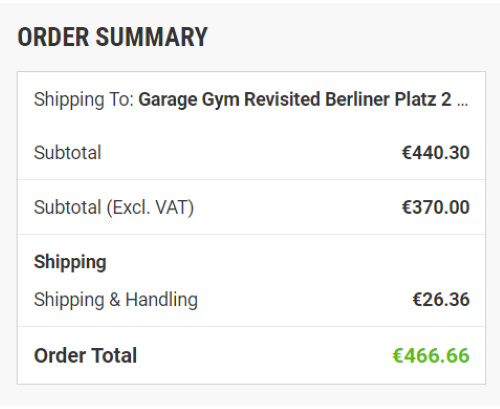The width and height of the screenshot is (500, 409).
Task: Expand the truncated address ellipsis
Action: (x=463, y=103)
